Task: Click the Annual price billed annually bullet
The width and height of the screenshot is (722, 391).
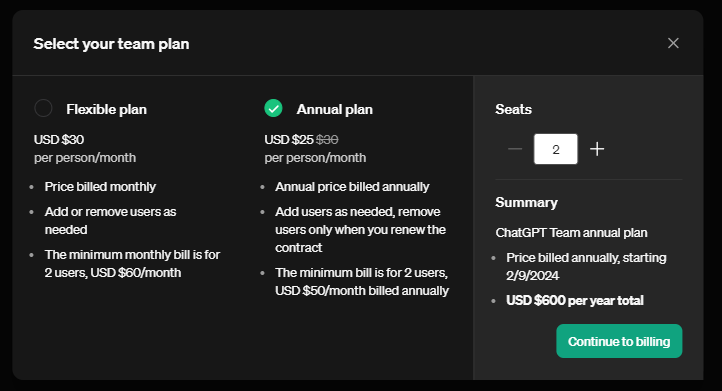Action: coord(352,187)
